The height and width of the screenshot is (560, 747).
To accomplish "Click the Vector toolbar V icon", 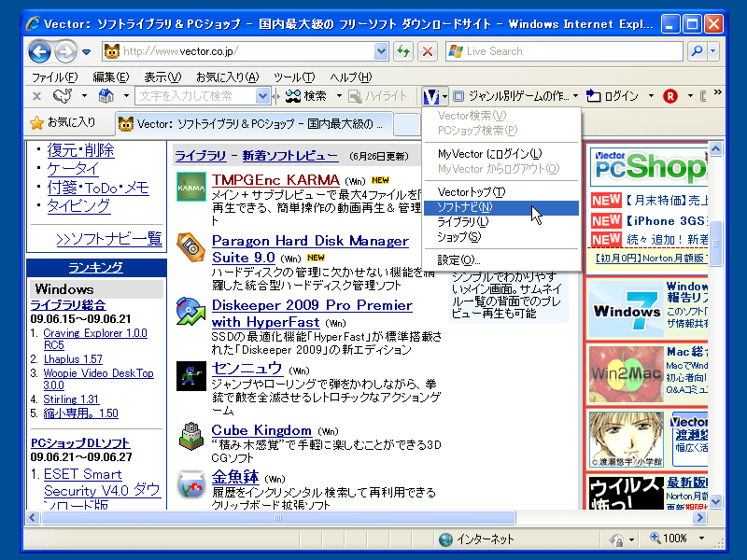I will click(x=431, y=97).
